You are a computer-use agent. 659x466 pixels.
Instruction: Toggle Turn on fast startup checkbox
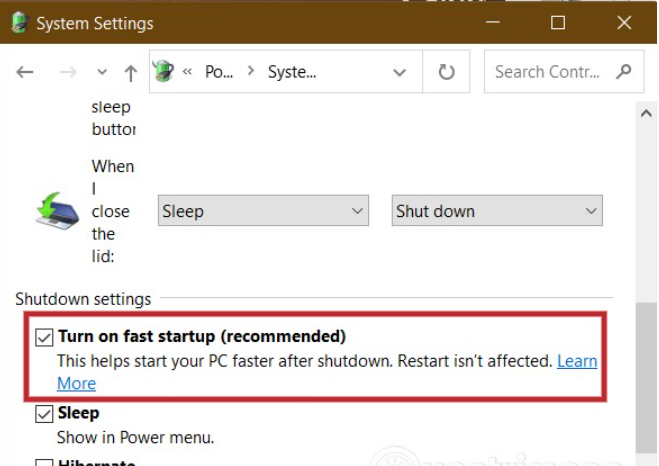(x=44, y=337)
